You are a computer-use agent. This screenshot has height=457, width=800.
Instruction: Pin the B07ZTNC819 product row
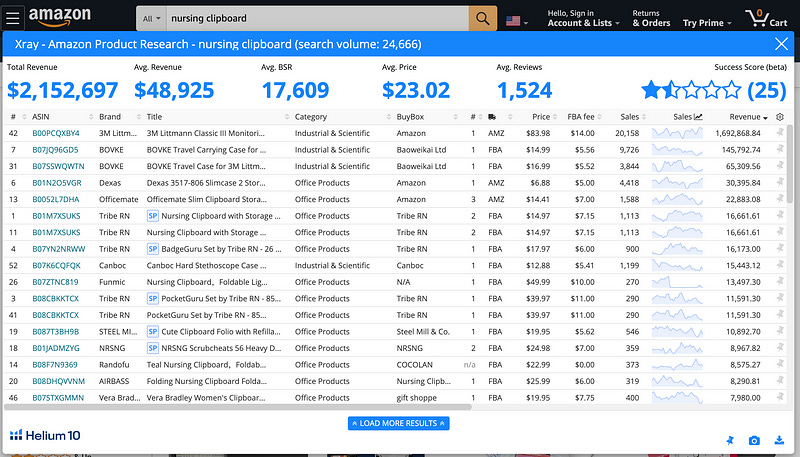coord(780,282)
